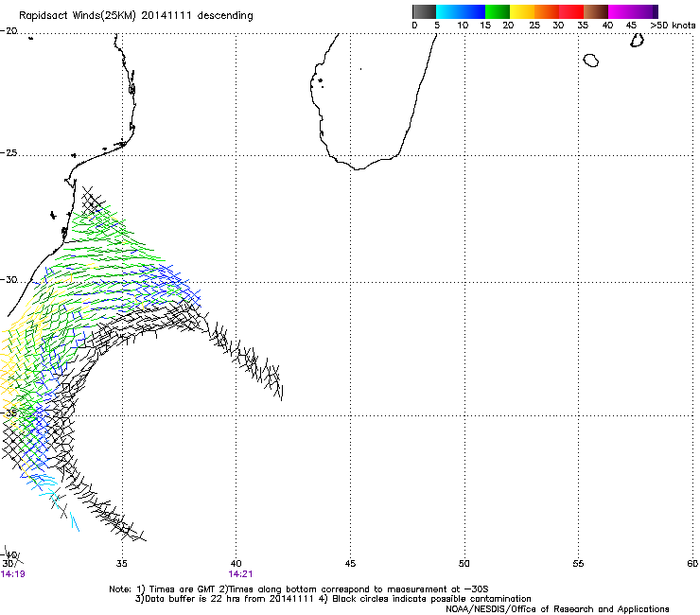Screen dimensions: 700x615
Task: Click the purple '14:19' overpass time label
Action: [x=13, y=574]
